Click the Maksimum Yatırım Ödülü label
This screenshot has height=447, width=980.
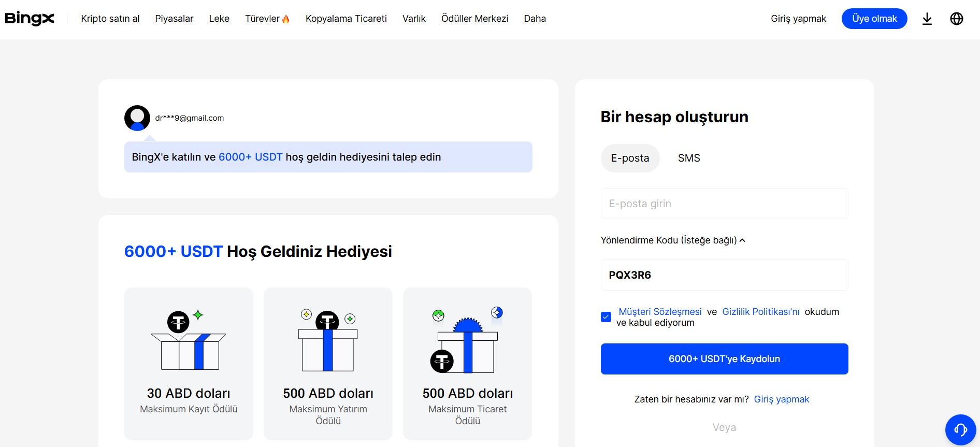(328, 415)
